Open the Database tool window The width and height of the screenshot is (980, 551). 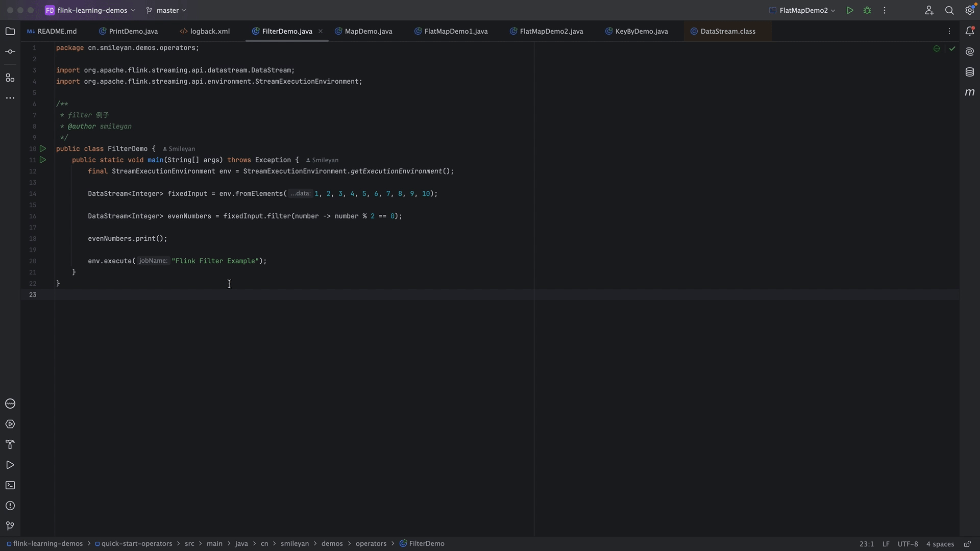[970, 72]
